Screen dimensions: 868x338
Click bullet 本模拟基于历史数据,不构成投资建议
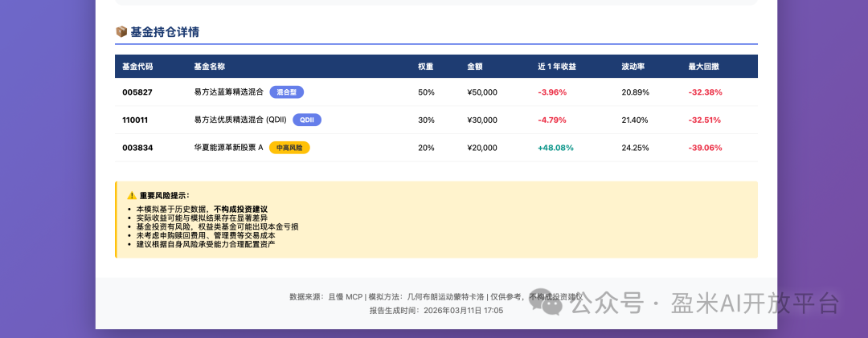(202, 210)
